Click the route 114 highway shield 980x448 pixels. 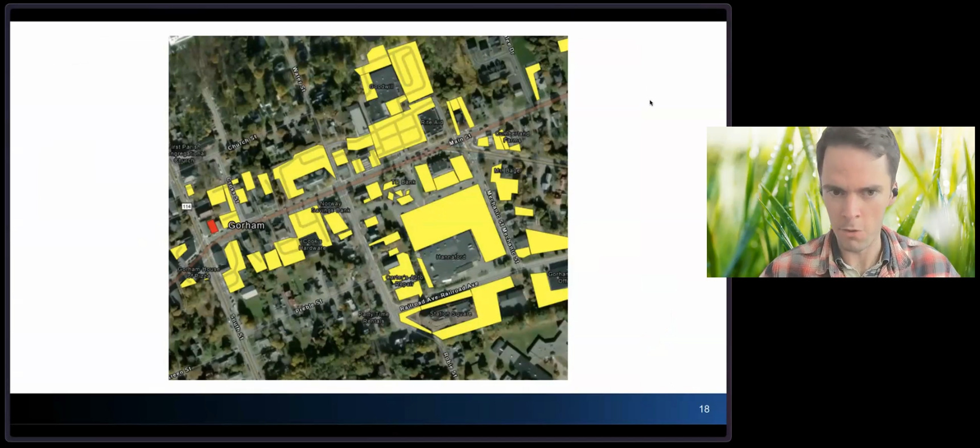point(187,206)
